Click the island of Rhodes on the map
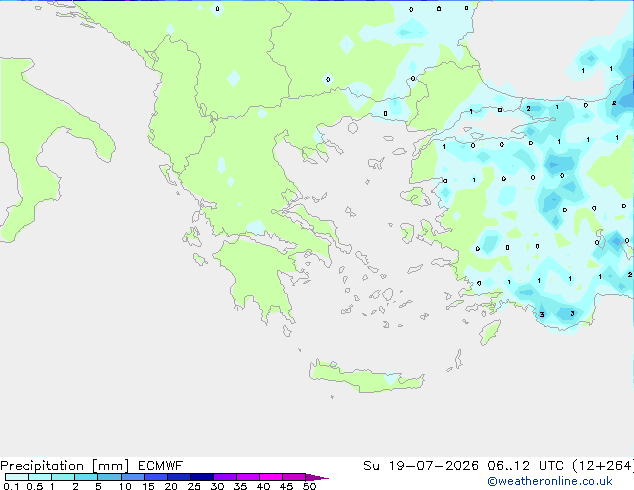Viewport: 634px width, 490px height. [489, 332]
